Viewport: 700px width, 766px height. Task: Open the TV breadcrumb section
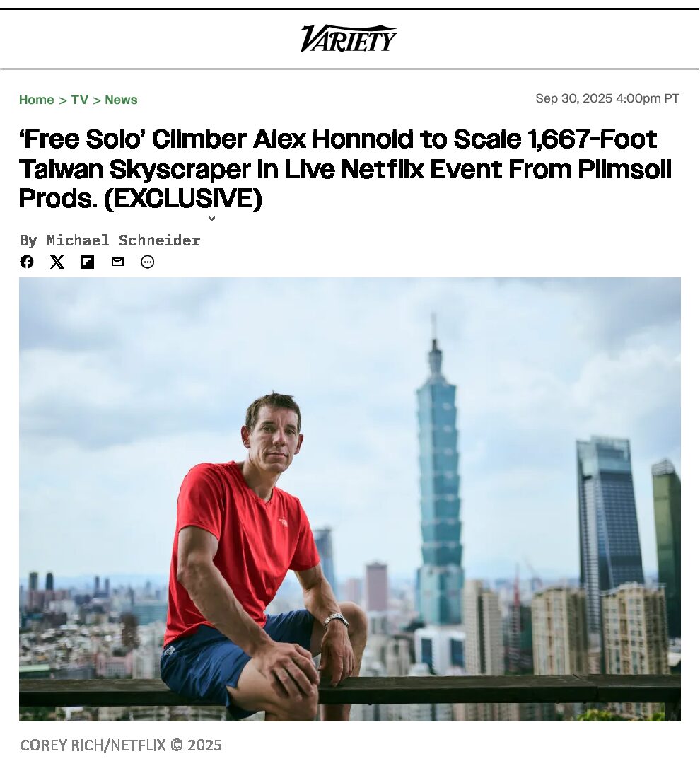(79, 100)
